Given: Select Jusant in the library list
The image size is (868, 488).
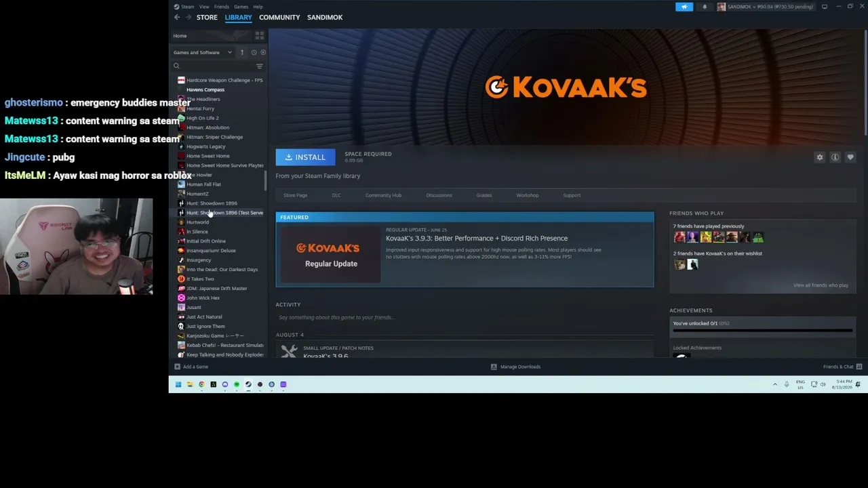Looking at the screenshot, I should click(194, 308).
